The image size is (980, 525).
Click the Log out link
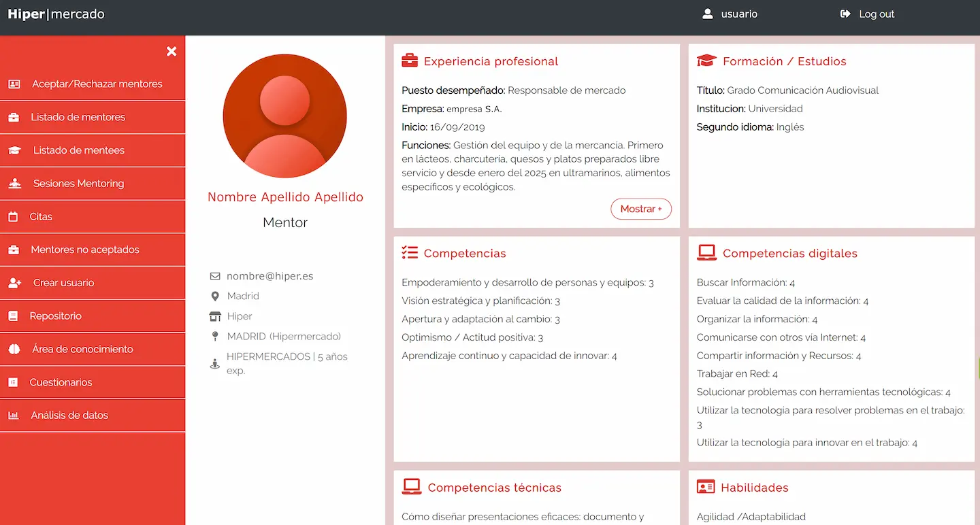tap(877, 14)
